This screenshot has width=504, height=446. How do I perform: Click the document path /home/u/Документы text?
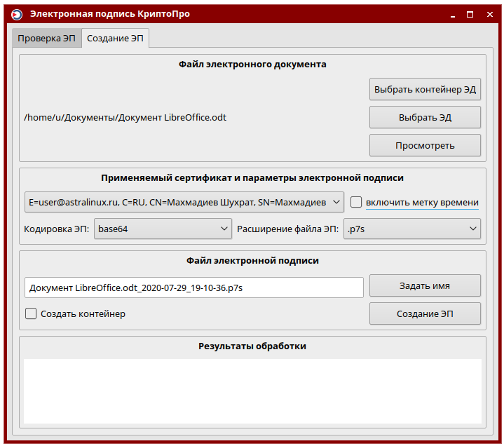(125, 117)
